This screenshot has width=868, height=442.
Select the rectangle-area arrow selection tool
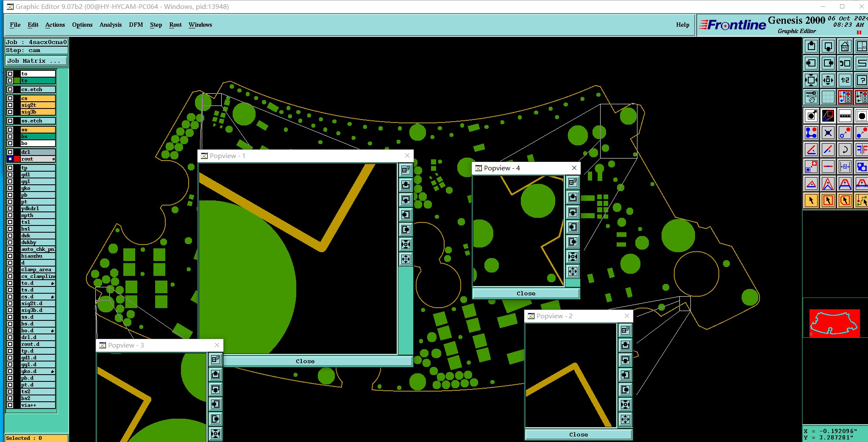(x=828, y=200)
